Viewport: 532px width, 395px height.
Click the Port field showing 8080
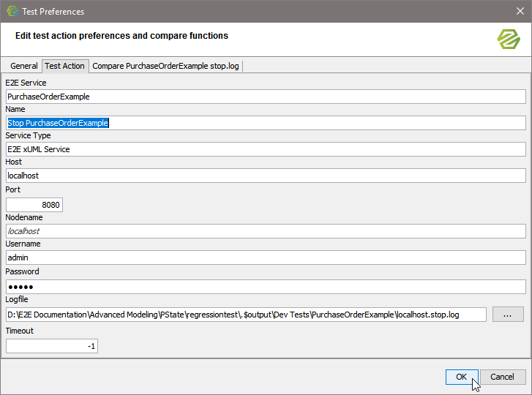point(34,205)
